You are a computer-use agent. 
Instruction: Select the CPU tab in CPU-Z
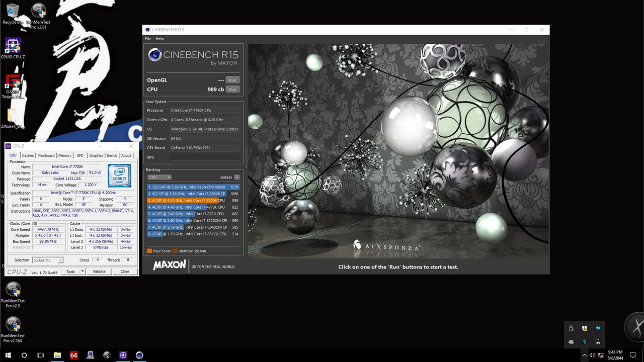pos(13,155)
